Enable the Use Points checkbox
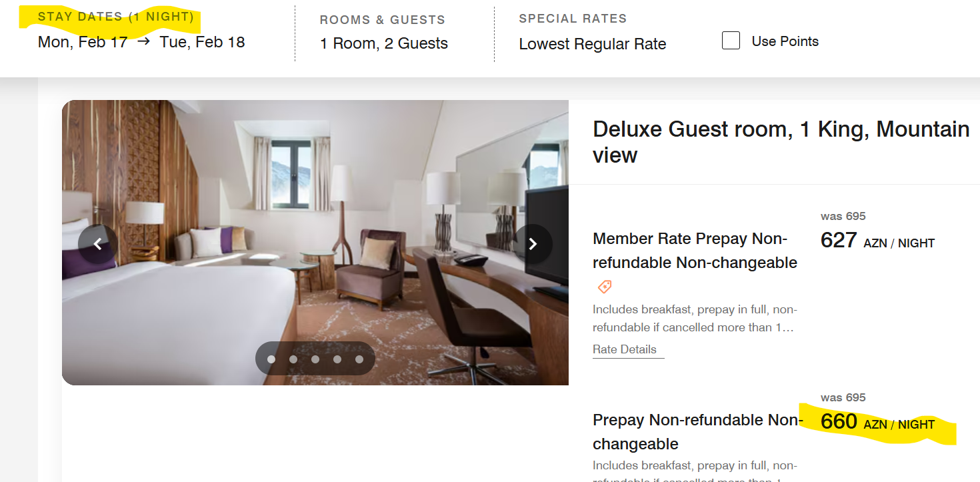The image size is (980, 482). click(731, 41)
